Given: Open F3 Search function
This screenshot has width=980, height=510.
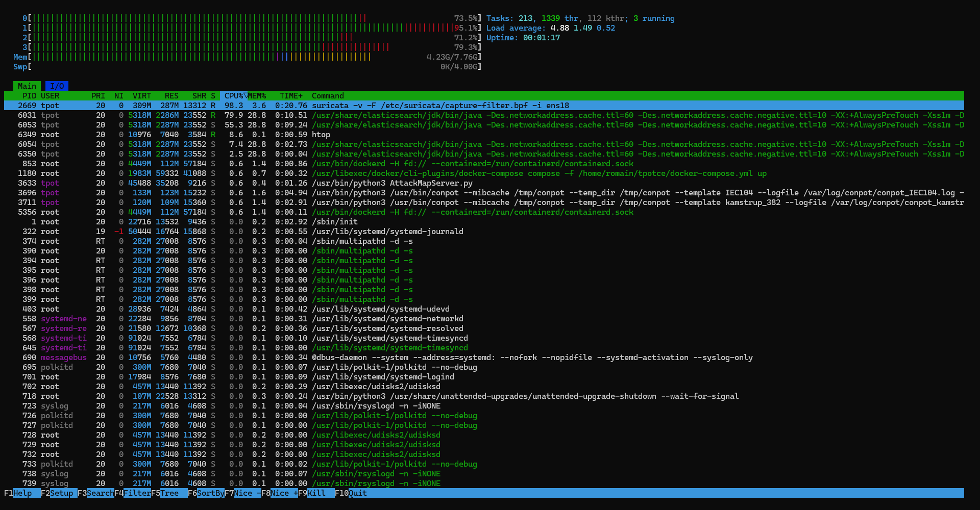Looking at the screenshot, I should click(x=100, y=493).
